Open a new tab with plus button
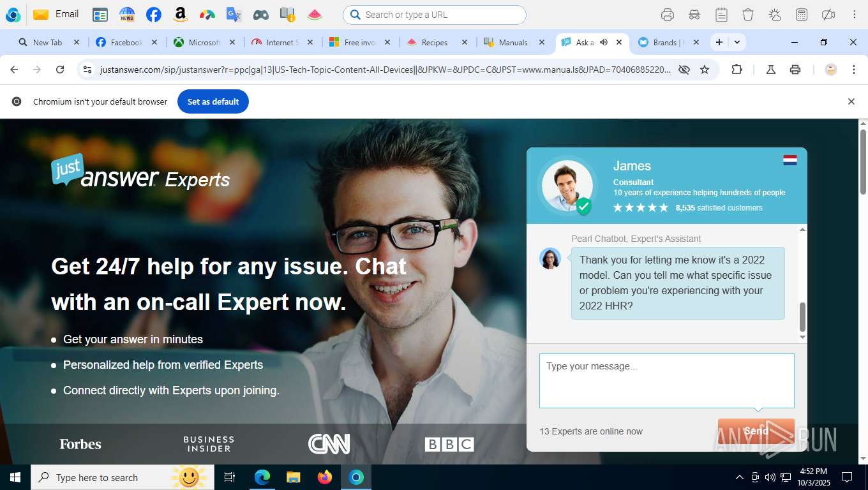Image resolution: width=868 pixels, height=490 pixels. [x=719, y=42]
